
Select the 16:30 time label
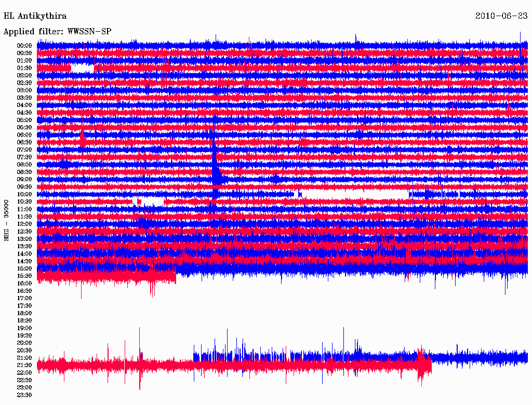click(24, 291)
